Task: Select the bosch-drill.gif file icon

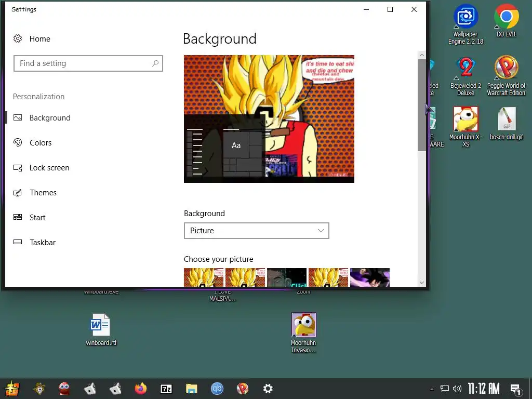Action: coord(506,123)
